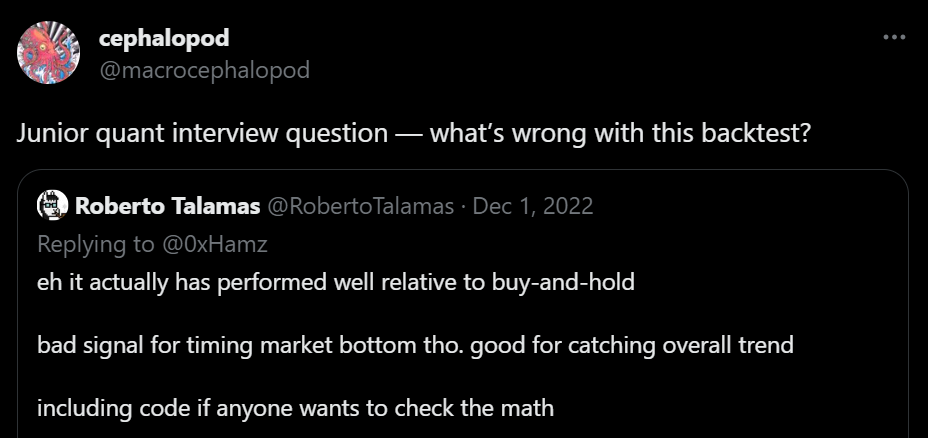The height and width of the screenshot is (438, 928).
Task: Follow the @0xHamz mention link
Action: (213, 244)
